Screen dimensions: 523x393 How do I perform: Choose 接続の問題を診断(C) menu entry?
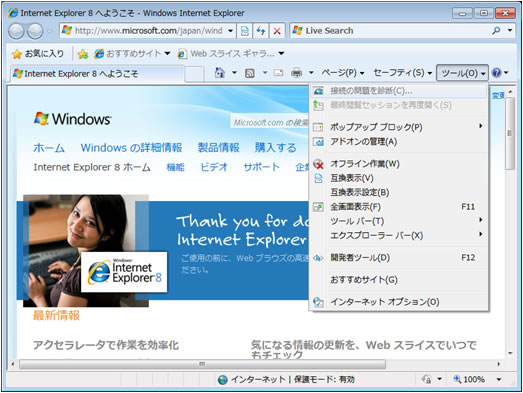[x=399, y=91]
